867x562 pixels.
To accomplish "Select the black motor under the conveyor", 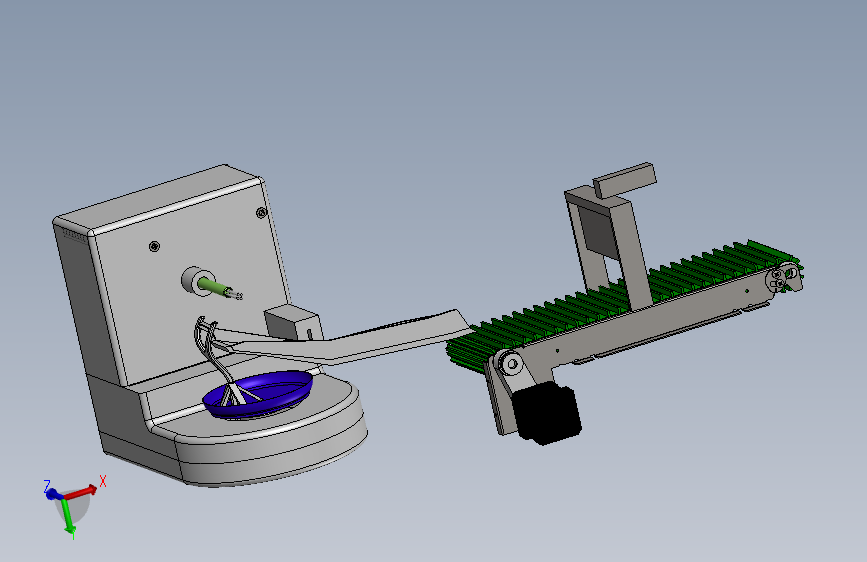I will 546,412.
